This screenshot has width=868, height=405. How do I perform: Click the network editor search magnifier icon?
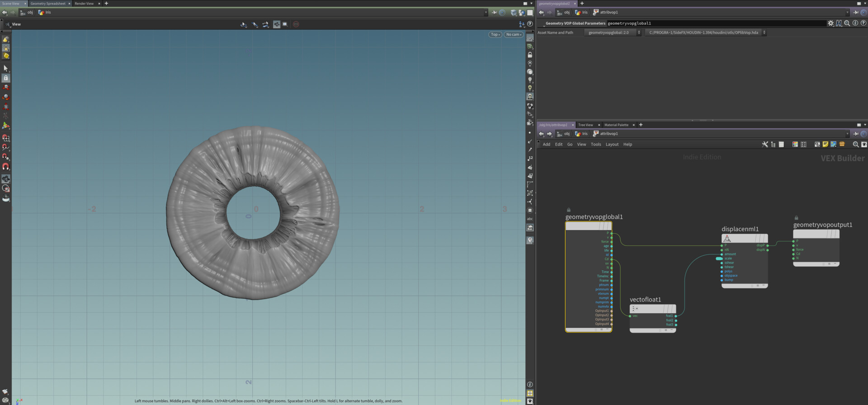(855, 144)
